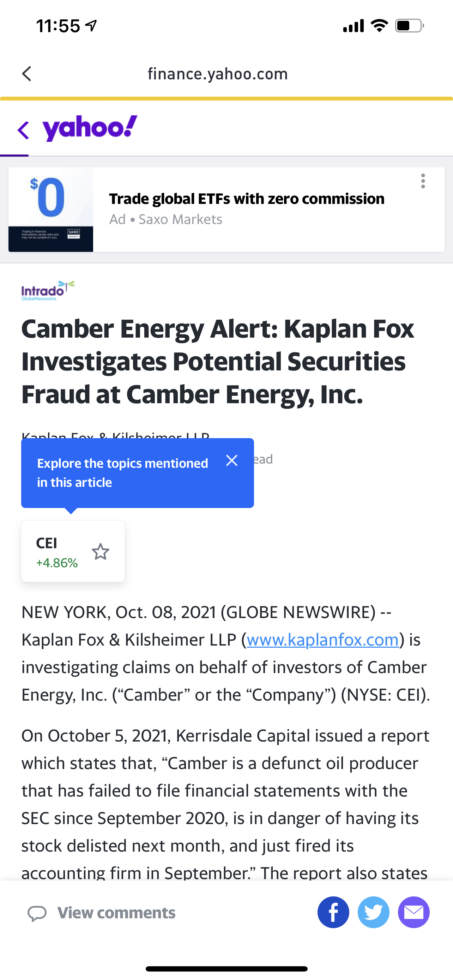The height and width of the screenshot is (980, 453).
Task: Open the Yahoo logo homepage
Action: pos(90,128)
